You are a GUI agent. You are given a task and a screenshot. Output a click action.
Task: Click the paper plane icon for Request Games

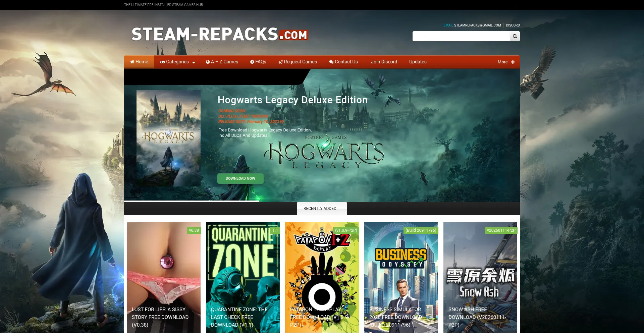(280, 62)
